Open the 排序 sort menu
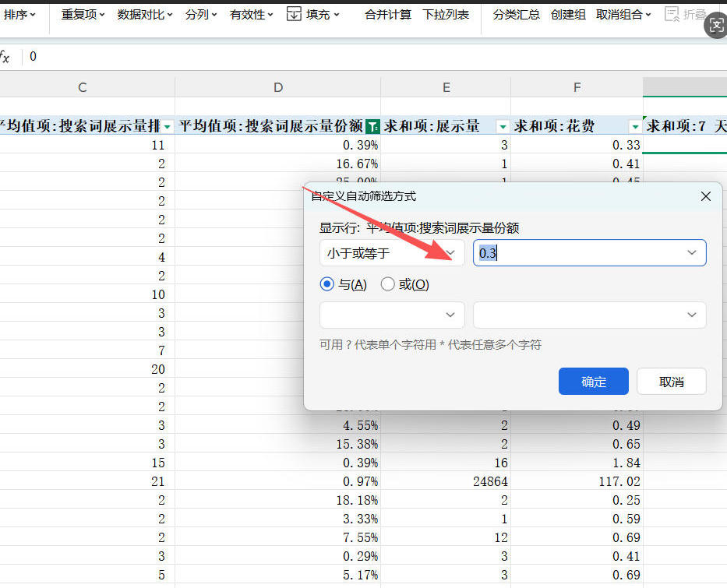Screen dimensions: 727x588 tap(19, 14)
